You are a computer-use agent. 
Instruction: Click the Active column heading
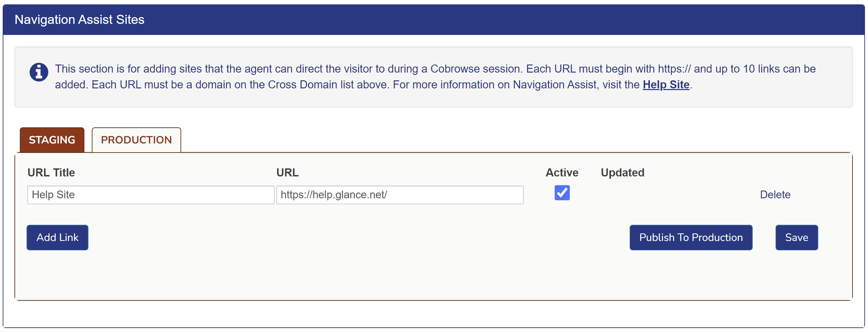click(x=561, y=172)
